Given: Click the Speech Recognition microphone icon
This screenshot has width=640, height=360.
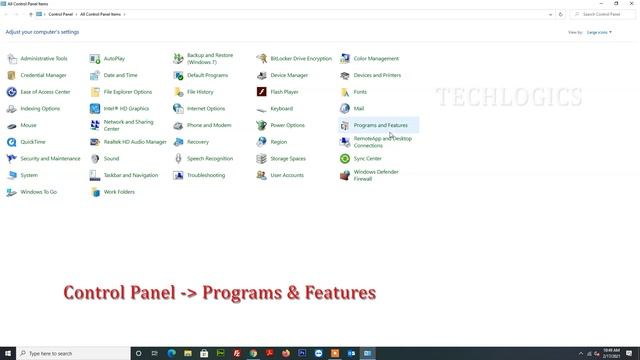Looking at the screenshot, I should click(178, 159).
